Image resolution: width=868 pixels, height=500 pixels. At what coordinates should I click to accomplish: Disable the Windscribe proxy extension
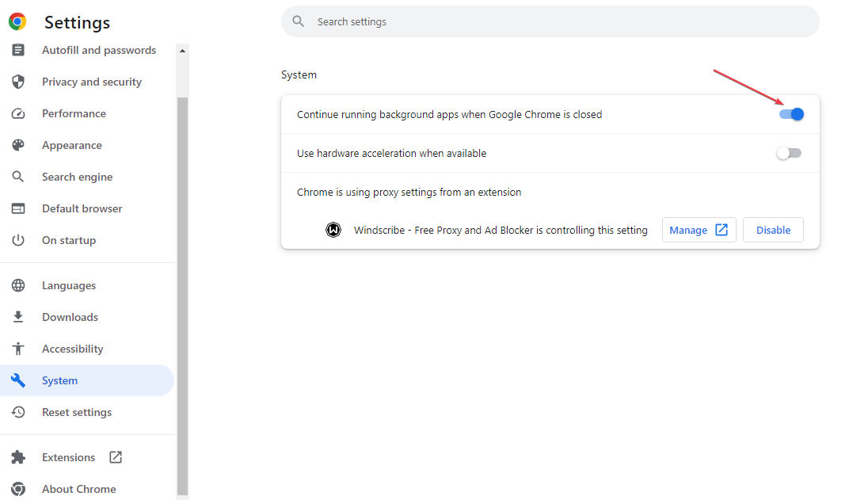click(773, 230)
